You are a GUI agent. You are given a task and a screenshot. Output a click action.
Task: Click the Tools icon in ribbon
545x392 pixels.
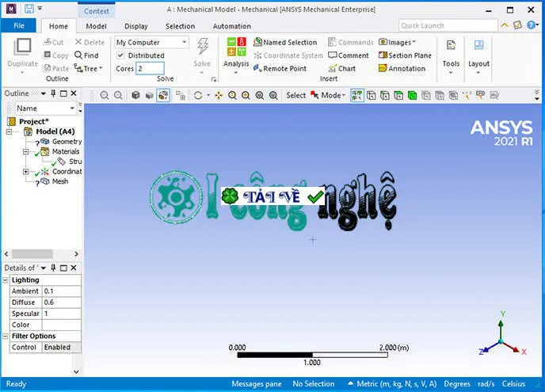pyautogui.click(x=451, y=45)
